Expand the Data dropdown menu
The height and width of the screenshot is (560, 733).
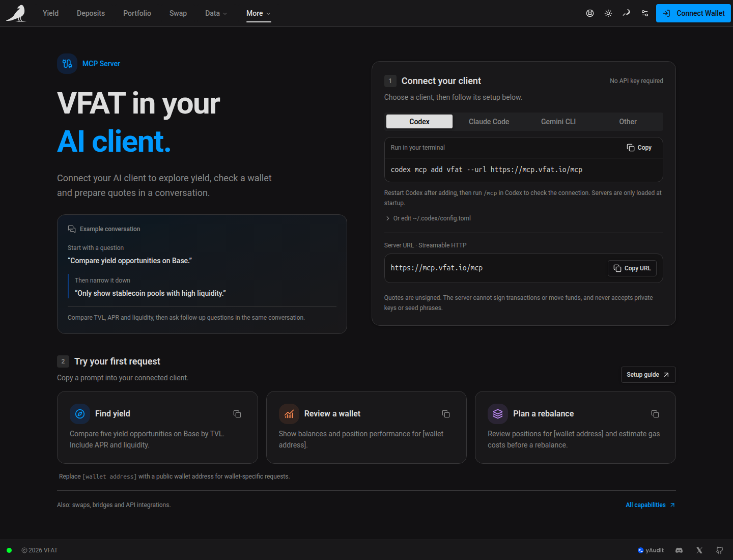click(216, 13)
